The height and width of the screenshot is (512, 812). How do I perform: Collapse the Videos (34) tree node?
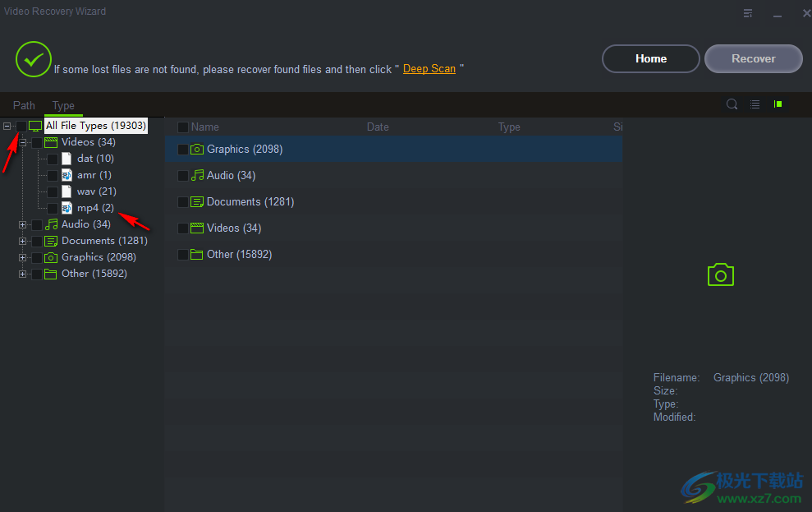22,142
